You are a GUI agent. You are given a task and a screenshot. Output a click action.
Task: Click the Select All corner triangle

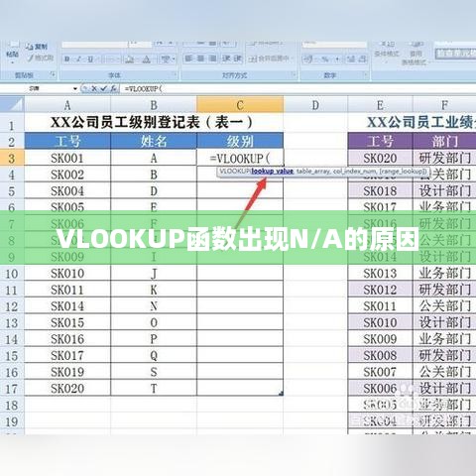coord(12,104)
